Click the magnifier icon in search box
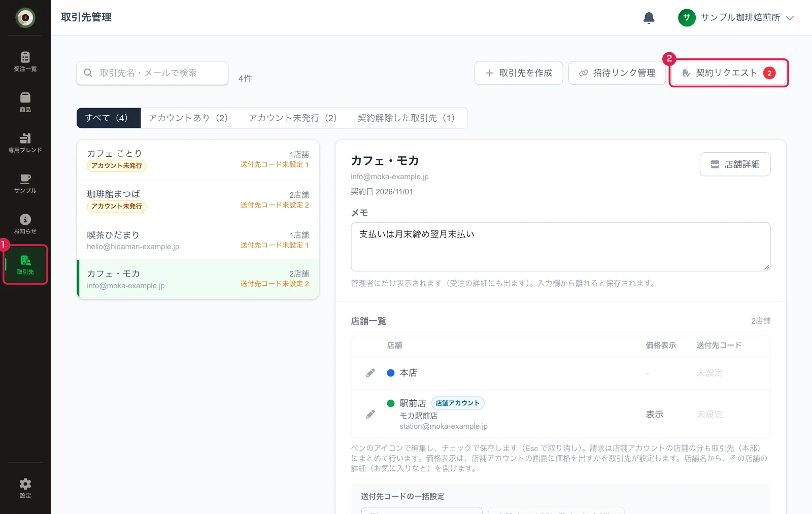Viewport: 812px width, 514px height. tap(88, 73)
